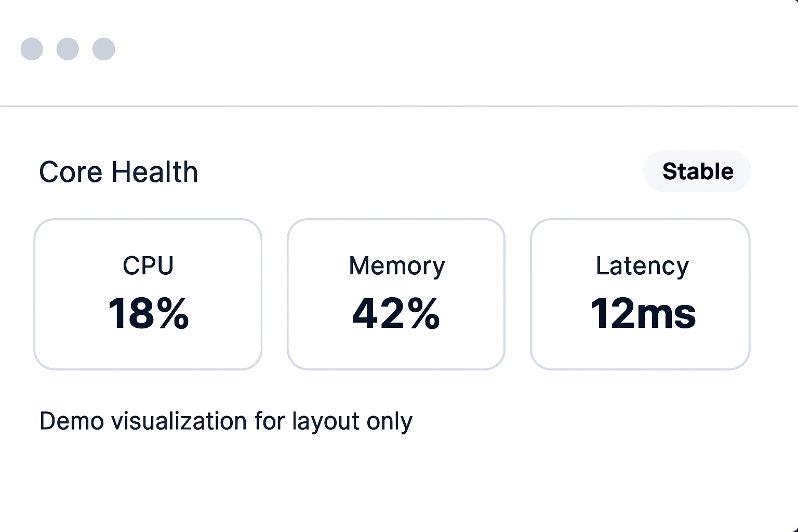
Task: Select the Core Health heading
Action: pyautogui.click(x=118, y=172)
